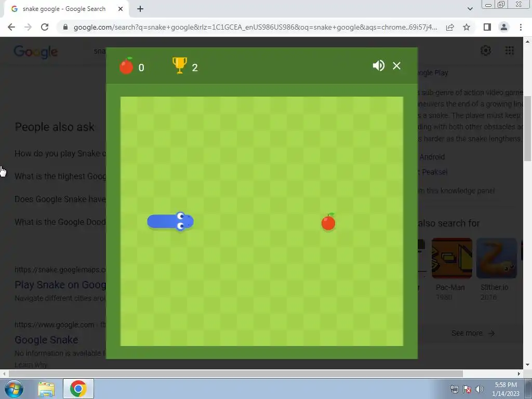Reload the Google search page
Screen dimensions: 532x399
point(45,27)
